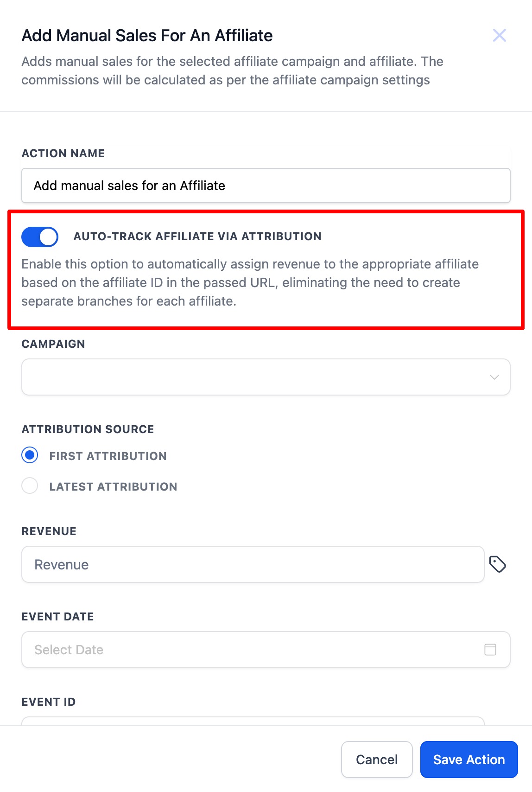Toggle Auto-Track Affiliate via Attribution switch

tap(40, 237)
